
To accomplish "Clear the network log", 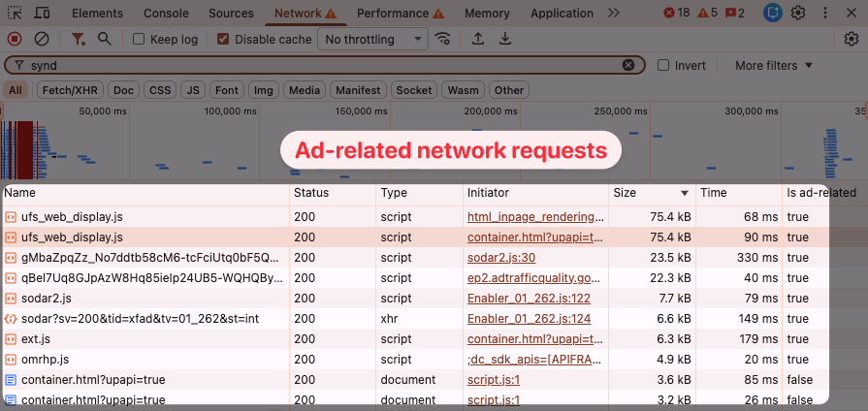I will (42, 39).
